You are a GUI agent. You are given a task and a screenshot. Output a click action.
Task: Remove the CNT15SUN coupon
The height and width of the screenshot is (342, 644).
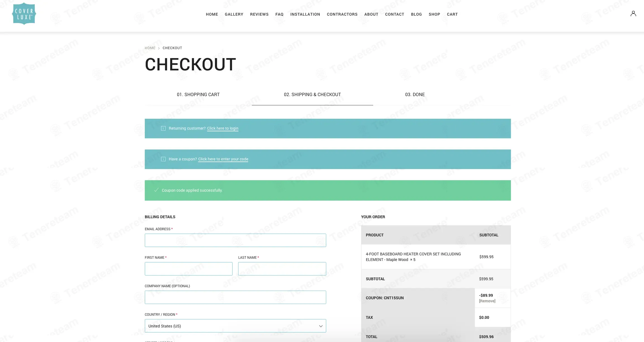pos(487,301)
